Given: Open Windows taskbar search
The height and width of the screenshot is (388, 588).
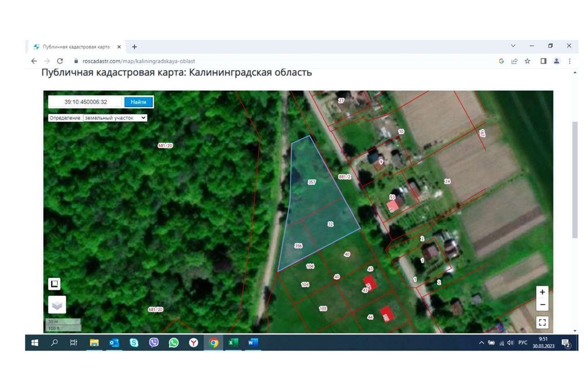Looking at the screenshot, I should point(54,342).
